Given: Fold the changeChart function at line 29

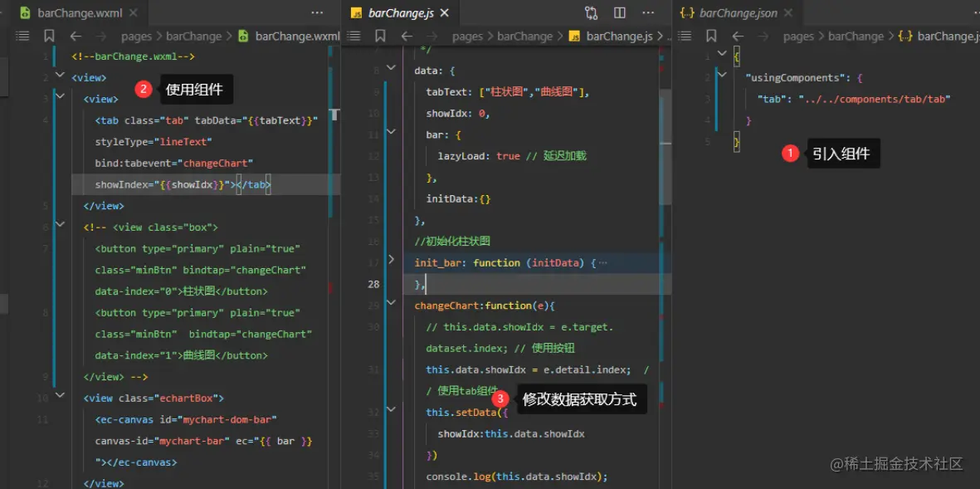Looking at the screenshot, I should 391,303.
